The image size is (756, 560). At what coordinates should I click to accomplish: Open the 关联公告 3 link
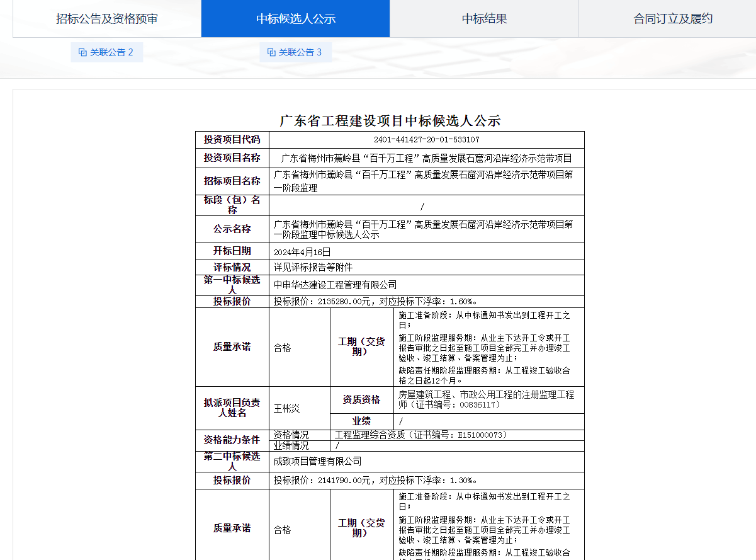click(300, 52)
